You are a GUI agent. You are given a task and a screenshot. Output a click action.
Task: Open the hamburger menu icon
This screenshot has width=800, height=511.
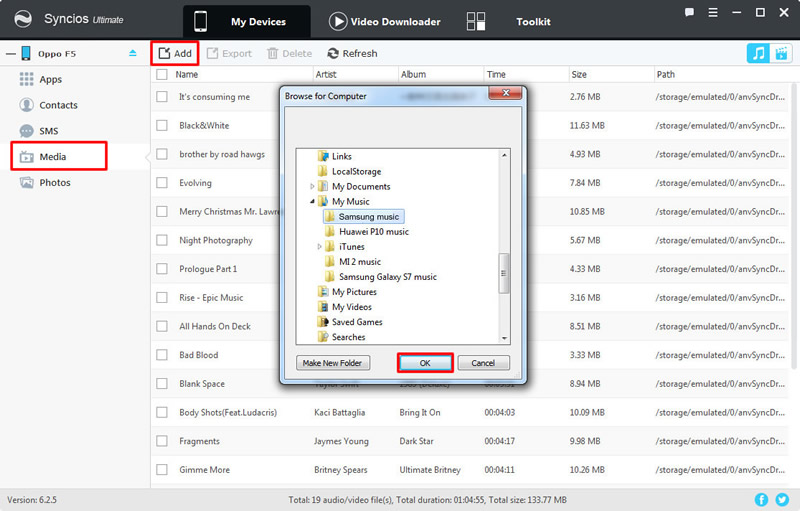[713, 13]
